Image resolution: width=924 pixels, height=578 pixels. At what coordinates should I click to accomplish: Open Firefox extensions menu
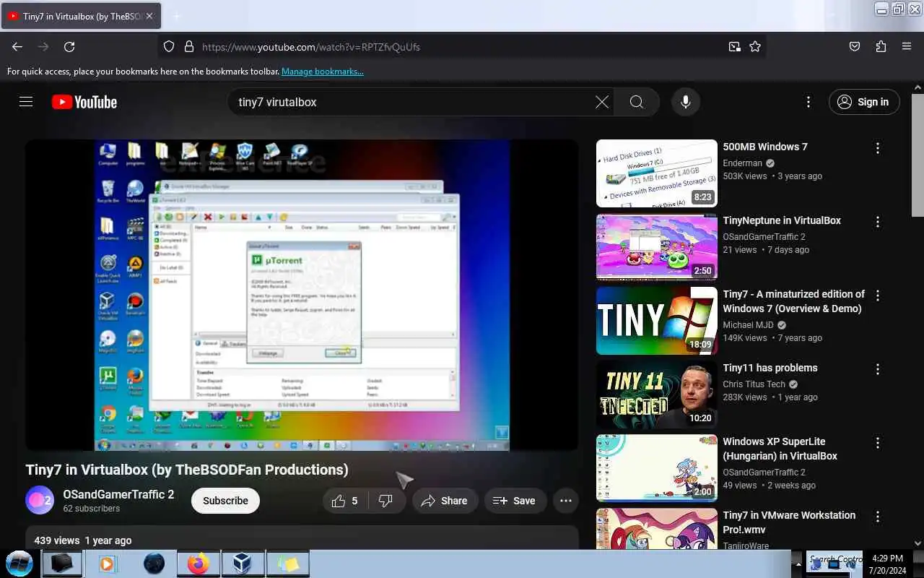click(x=881, y=47)
